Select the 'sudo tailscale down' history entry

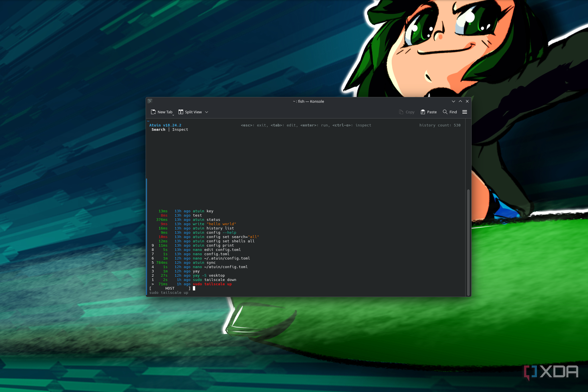214,280
